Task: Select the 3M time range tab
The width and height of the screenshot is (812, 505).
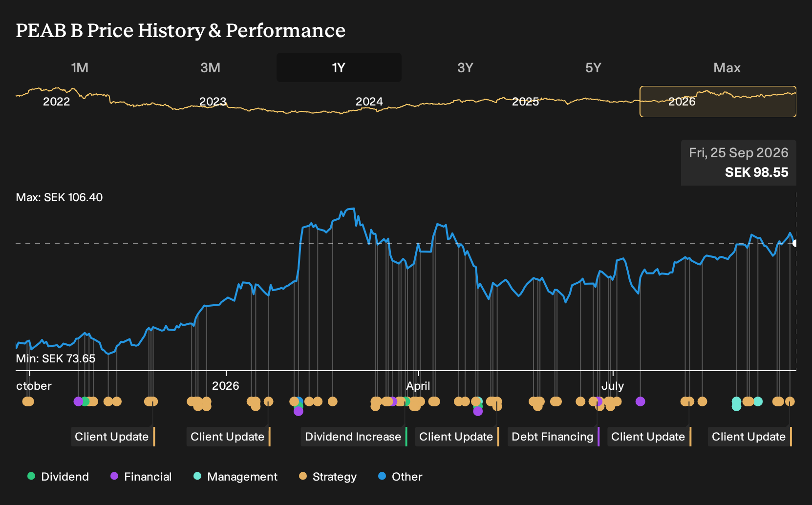Action: [210, 67]
